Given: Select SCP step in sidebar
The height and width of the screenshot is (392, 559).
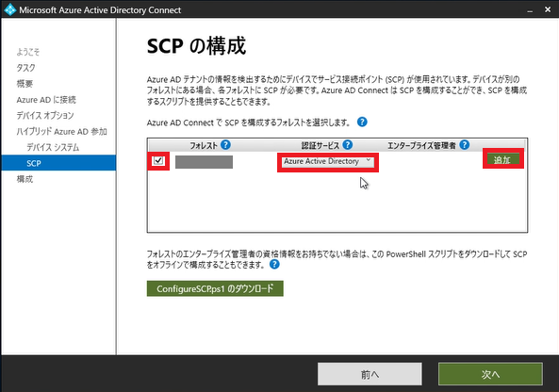Looking at the screenshot, I should point(58,163).
